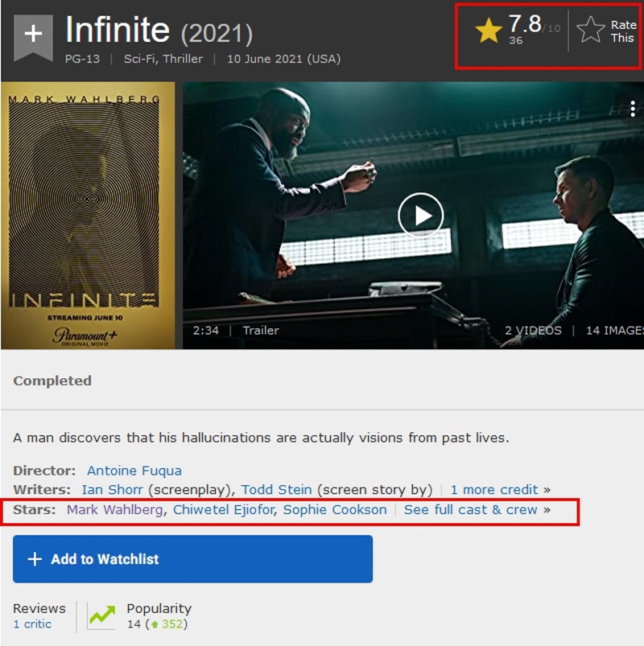Open the Infinite movie poster

point(88,216)
